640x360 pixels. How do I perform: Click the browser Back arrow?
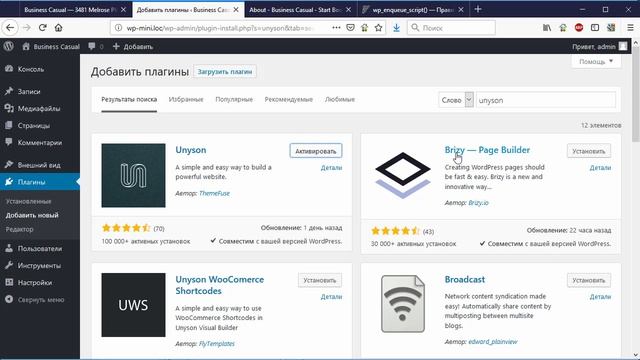click(x=10, y=28)
